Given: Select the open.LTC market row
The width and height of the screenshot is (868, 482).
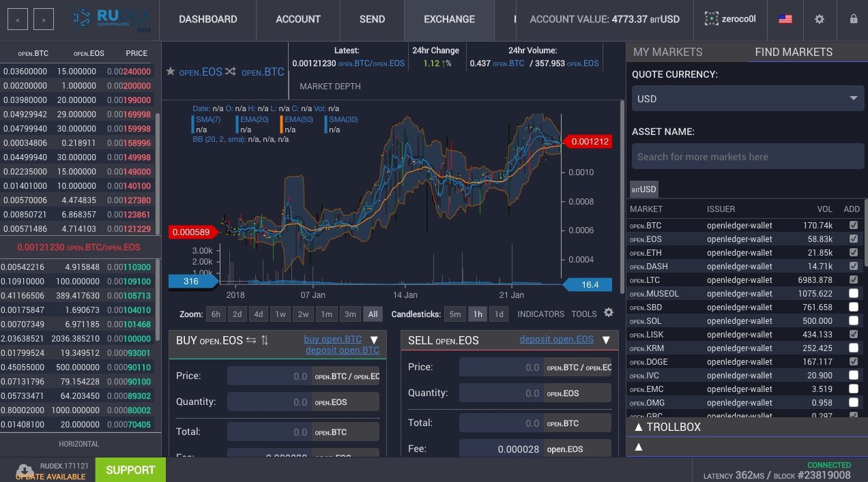Looking at the screenshot, I should pyautogui.click(x=744, y=280).
